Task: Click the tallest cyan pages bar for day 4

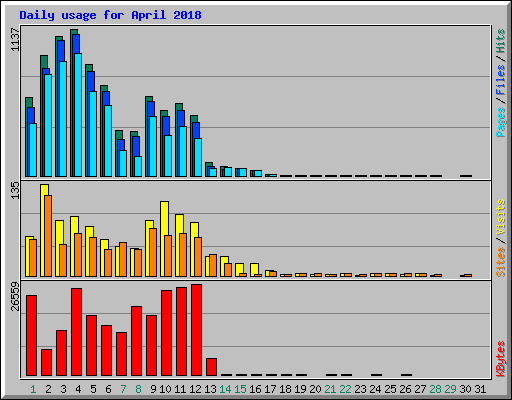Action: (78, 115)
